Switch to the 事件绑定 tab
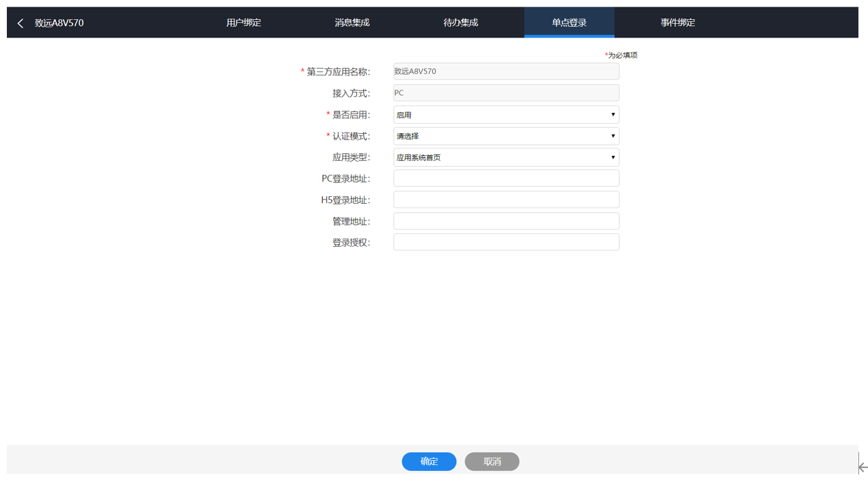The image size is (868, 482). [x=677, y=23]
